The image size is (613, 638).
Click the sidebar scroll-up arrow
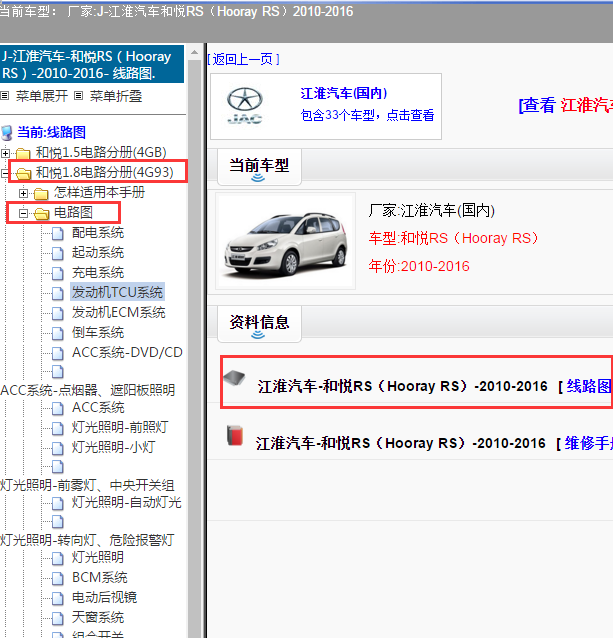(x=194, y=52)
